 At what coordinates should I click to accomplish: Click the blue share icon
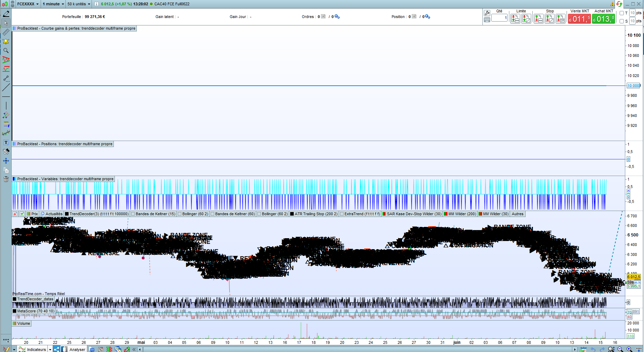57,349
